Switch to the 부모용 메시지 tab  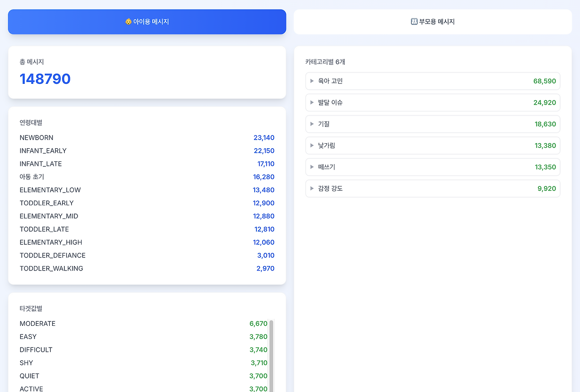coord(433,22)
